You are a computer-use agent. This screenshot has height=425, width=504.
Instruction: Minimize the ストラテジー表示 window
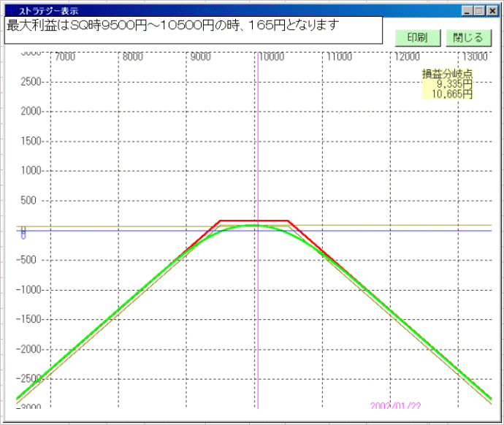click(x=468, y=11)
